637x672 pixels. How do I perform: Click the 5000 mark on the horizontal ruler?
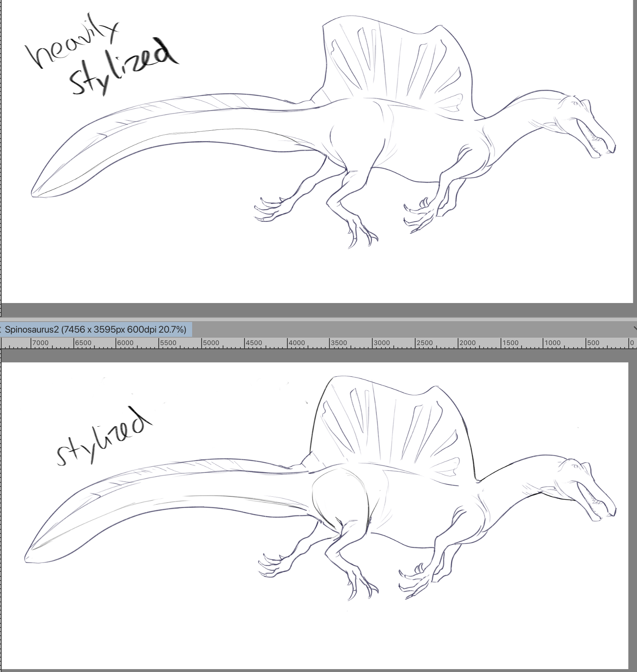click(x=210, y=343)
